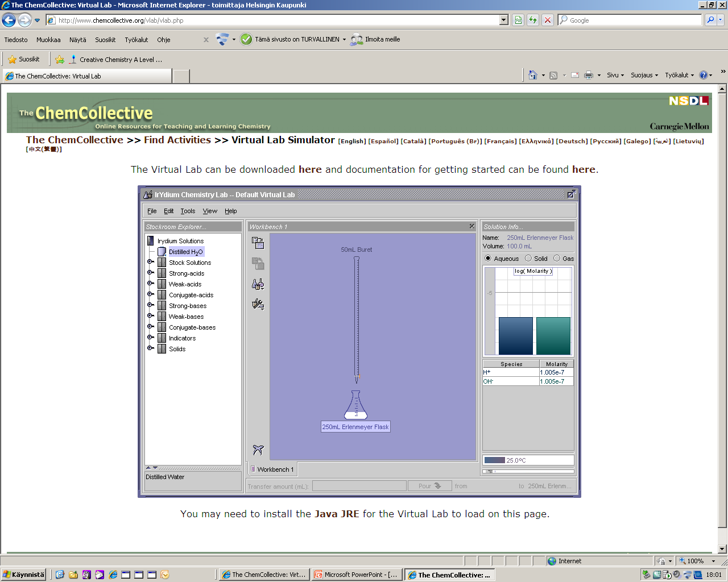Open the Muokkaa browser menu

[x=48, y=40]
